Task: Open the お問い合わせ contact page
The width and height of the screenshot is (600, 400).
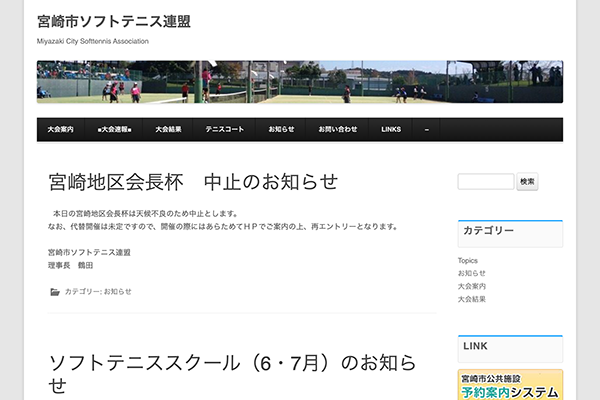Action: 337,130
